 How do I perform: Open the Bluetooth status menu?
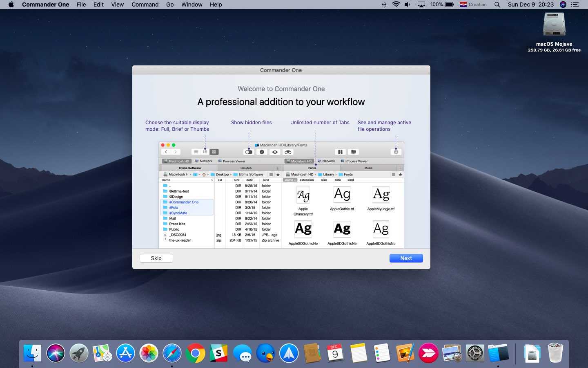tap(384, 4)
